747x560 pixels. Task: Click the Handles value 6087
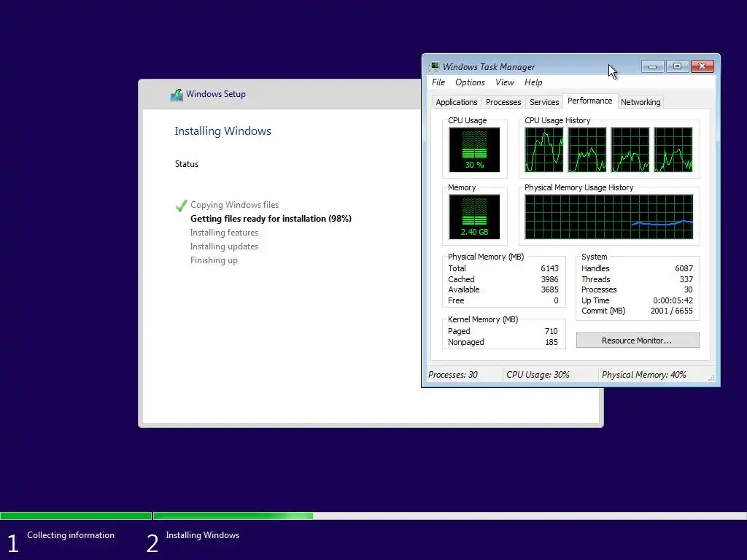coord(684,268)
